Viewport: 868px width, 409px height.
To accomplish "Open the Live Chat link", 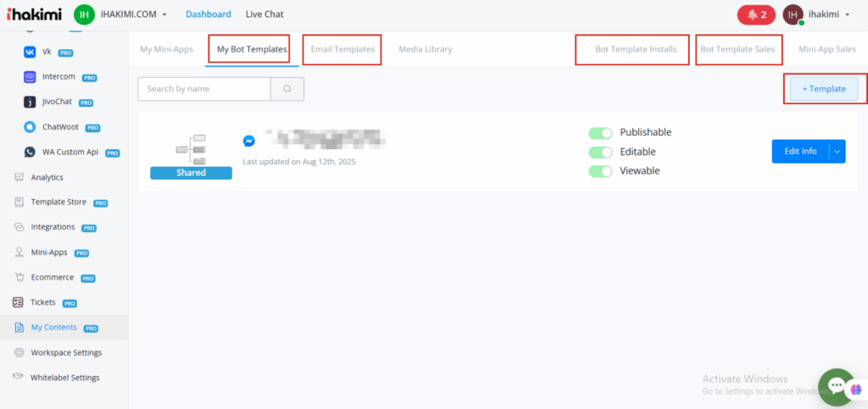I will 264,14.
